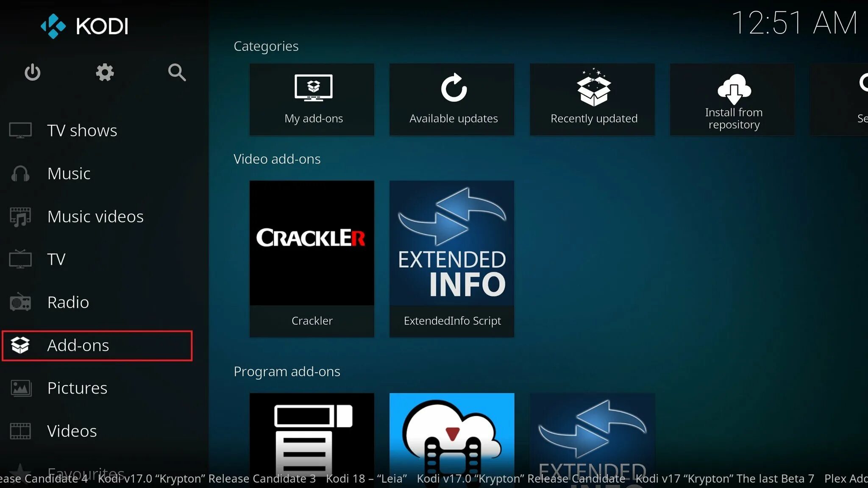Click the Available updates refresh arrow icon
Image resolution: width=868 pixels, height=488 pixels.
453,88
